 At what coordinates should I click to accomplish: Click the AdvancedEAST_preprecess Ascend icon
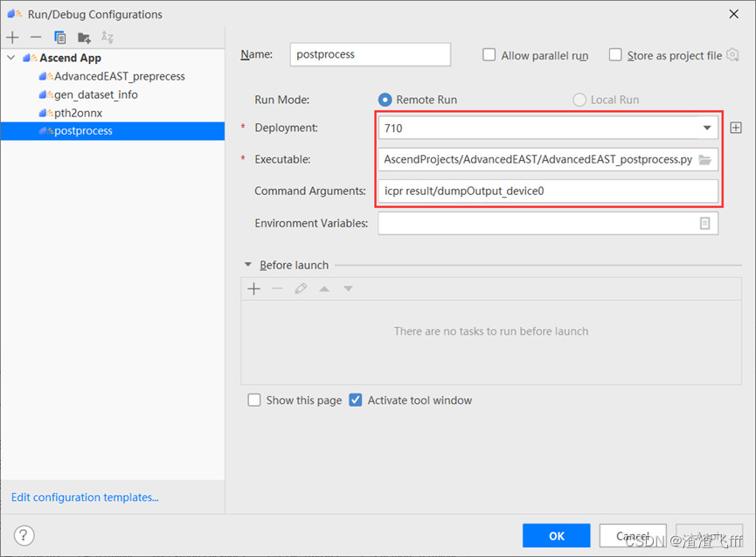[x=46, y=76]
